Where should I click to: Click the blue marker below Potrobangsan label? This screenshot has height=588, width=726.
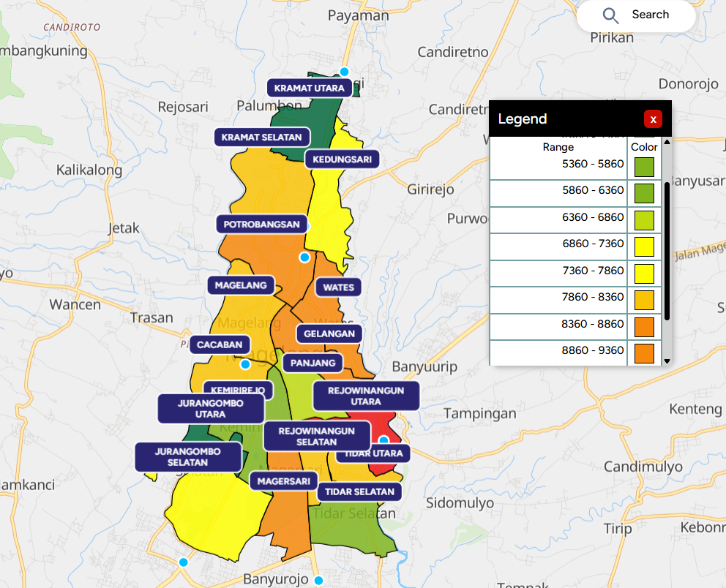coord(304,257)
